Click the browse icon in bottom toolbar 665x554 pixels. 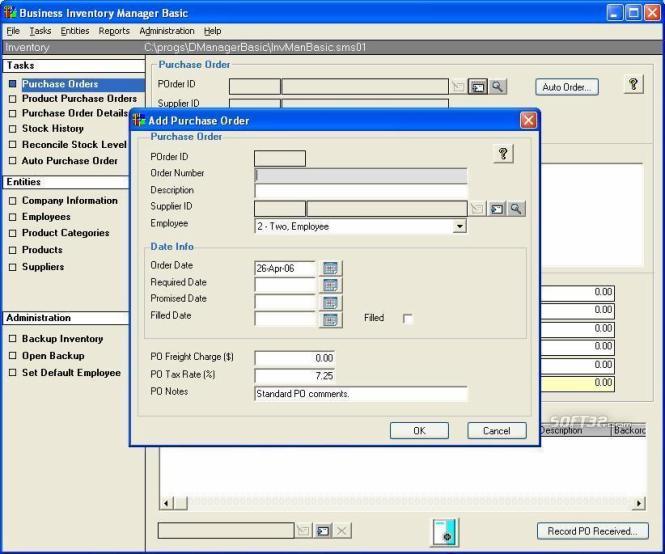[323, 531]
